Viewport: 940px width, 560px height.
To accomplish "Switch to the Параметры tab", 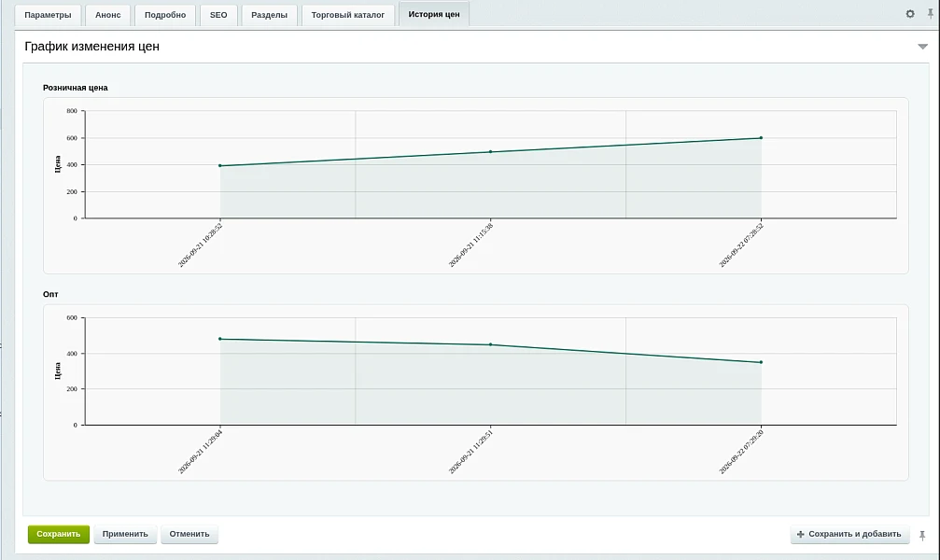I will (48, 15).
